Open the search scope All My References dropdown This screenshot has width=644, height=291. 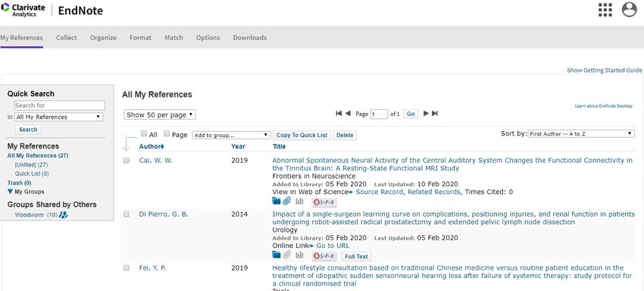59,117
